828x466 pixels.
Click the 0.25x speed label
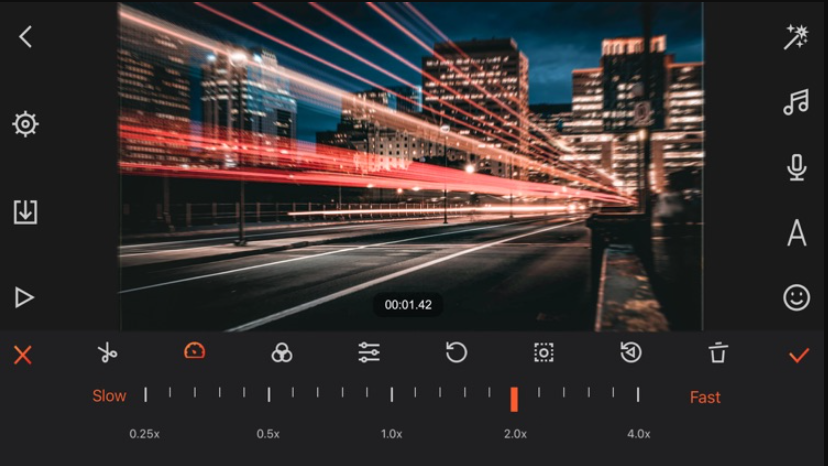tap(145, 434)
